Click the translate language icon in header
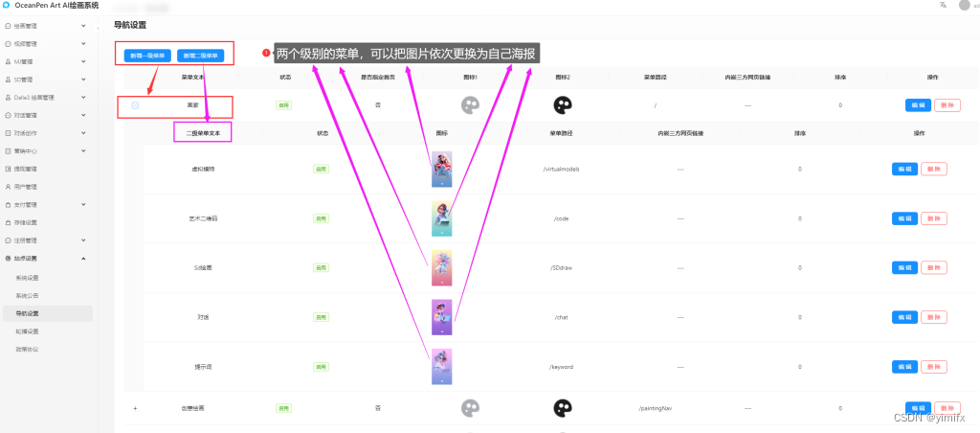 click(943, 5)
